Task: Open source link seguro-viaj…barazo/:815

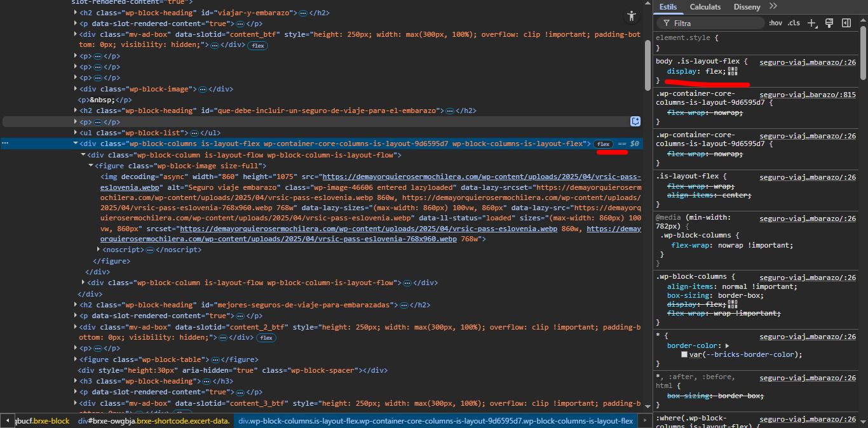Action: coord(808,95)
